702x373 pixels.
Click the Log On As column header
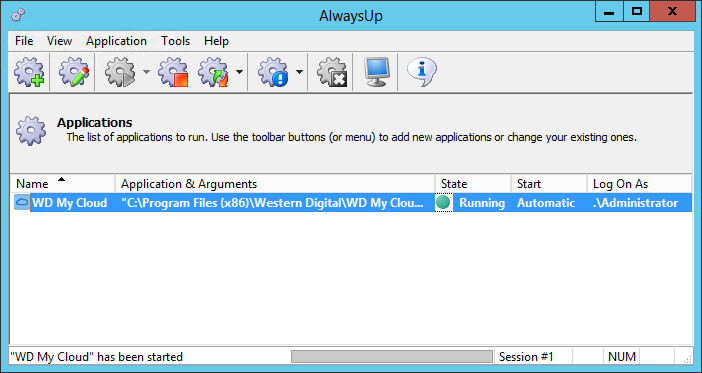639,184
